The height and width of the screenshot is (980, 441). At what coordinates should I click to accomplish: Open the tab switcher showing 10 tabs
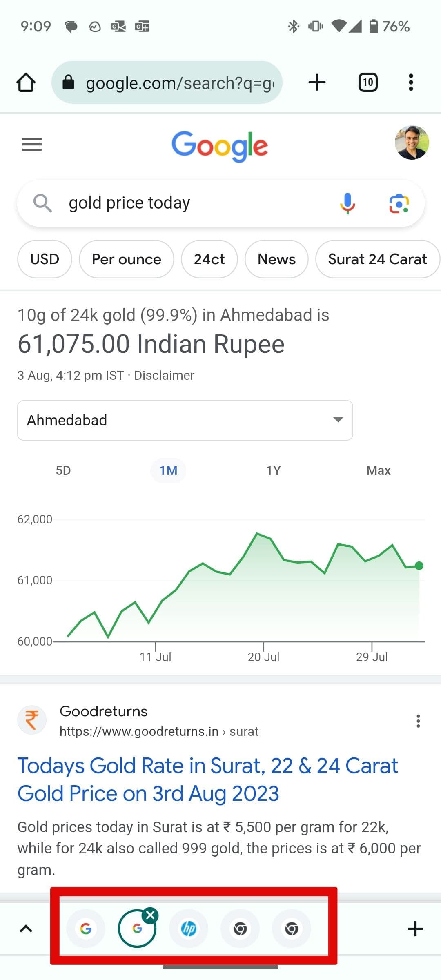coord(367,82)
